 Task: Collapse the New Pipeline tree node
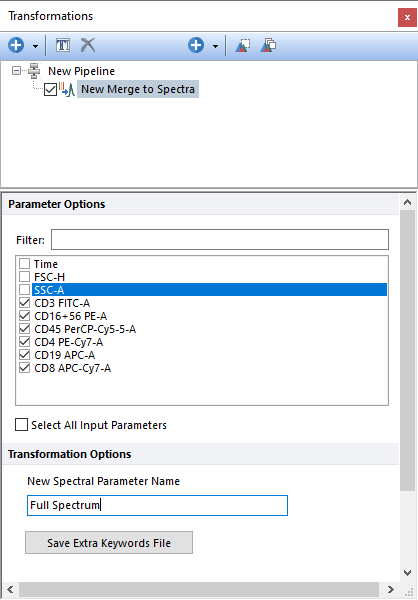coord(16,71)
